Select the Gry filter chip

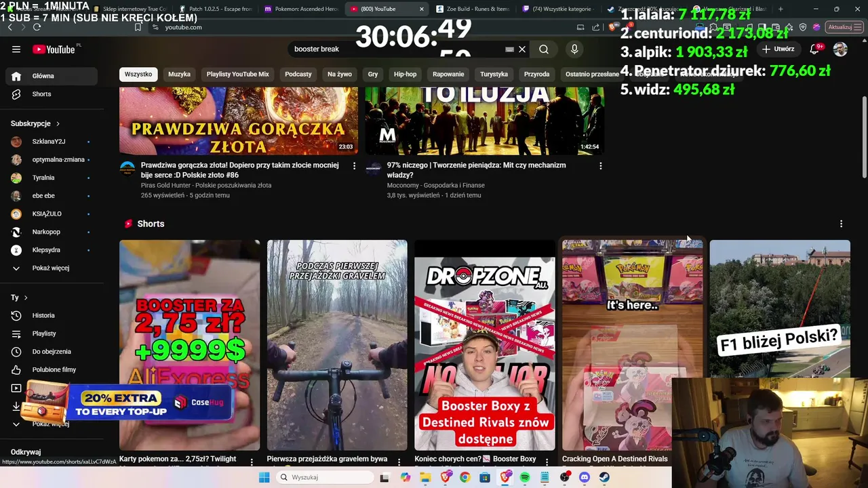(x=373, y=74)
